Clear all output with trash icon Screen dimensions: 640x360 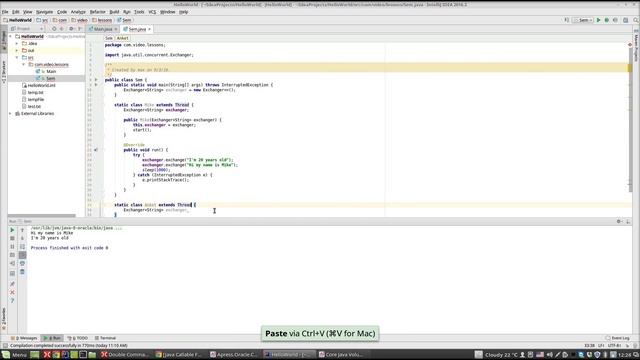[x=22, y=272]
